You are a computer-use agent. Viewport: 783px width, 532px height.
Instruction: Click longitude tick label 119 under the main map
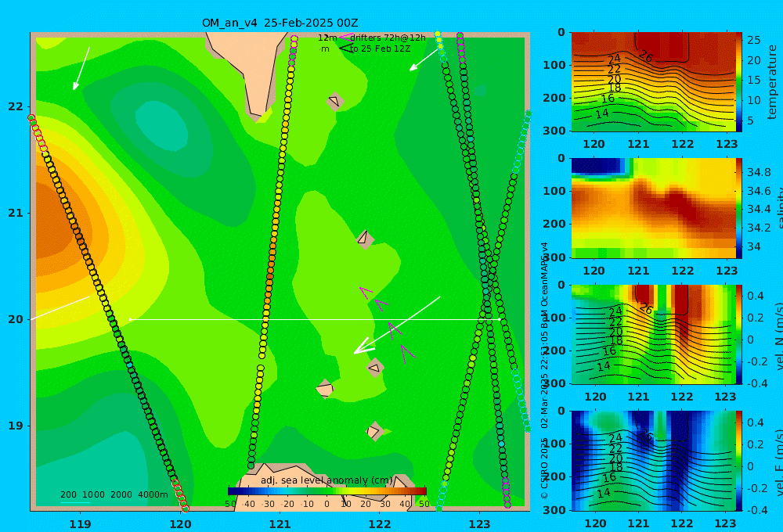[x=80, y=524]
